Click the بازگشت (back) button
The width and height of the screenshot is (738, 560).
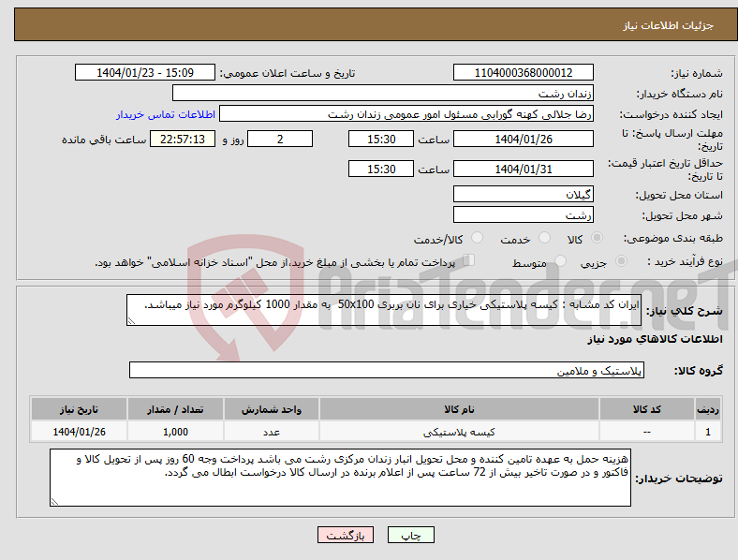346,535
